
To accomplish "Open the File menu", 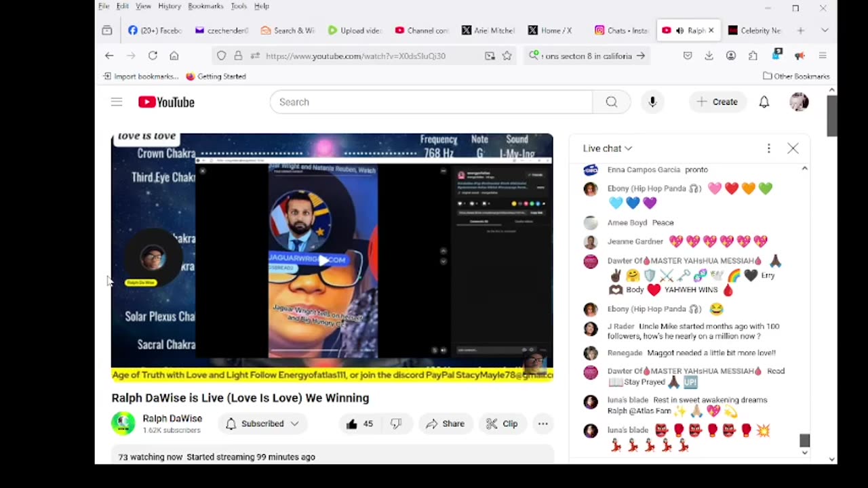I will 104,6.
